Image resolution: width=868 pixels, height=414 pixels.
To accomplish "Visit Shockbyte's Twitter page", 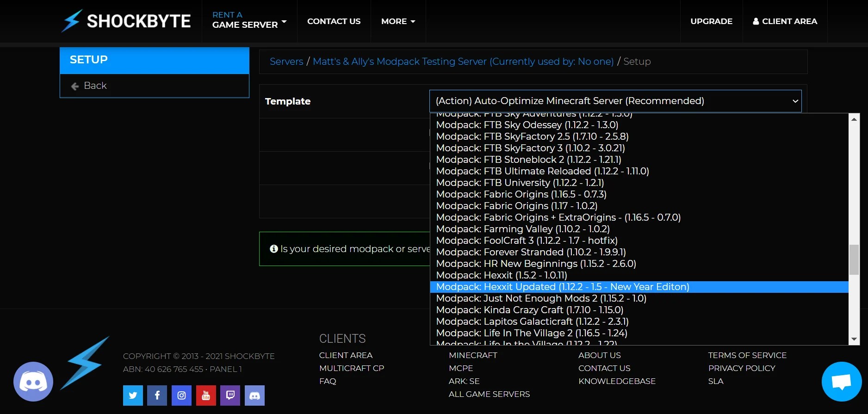I will coord(133,395).
